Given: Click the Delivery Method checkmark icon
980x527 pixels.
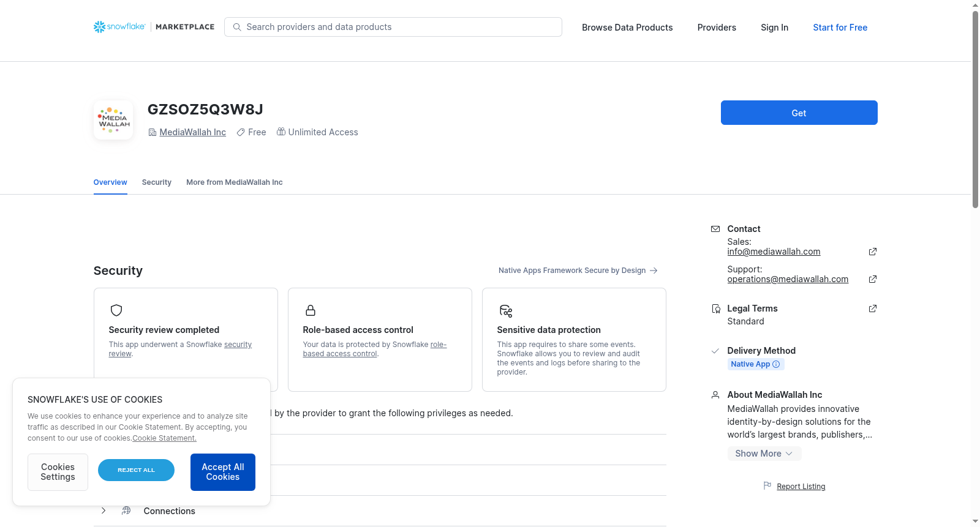Looking at the screenshot, I should point(715,351).
